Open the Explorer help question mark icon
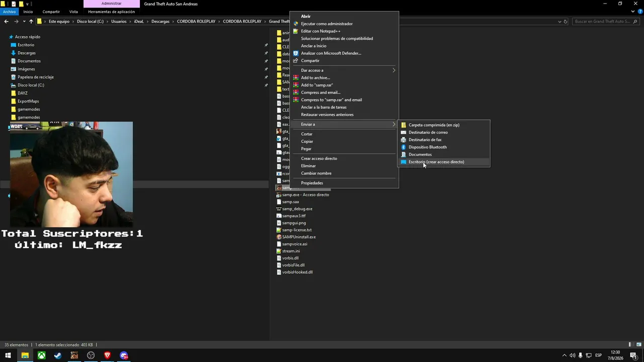 (639, 12)
